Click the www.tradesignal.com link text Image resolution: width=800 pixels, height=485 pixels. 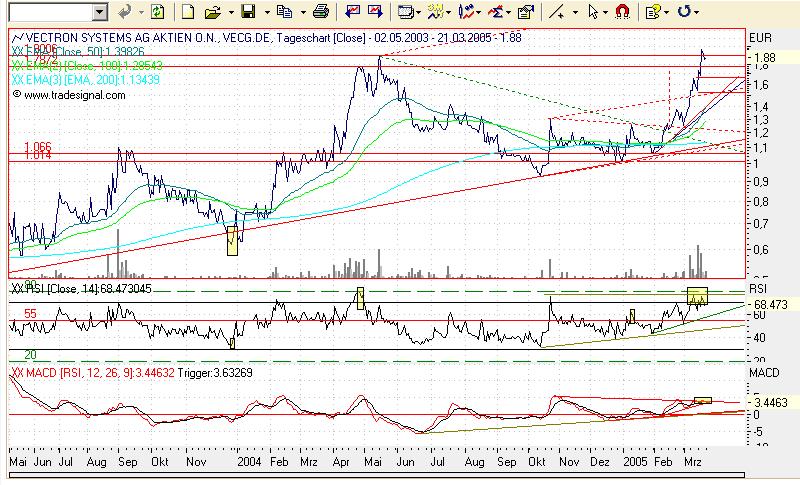[x=74, y=95]
